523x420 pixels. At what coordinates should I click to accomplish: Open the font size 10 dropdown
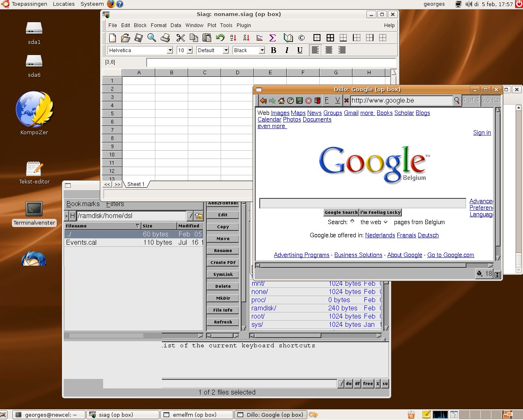pyautogui.click(x=190, y=50)
